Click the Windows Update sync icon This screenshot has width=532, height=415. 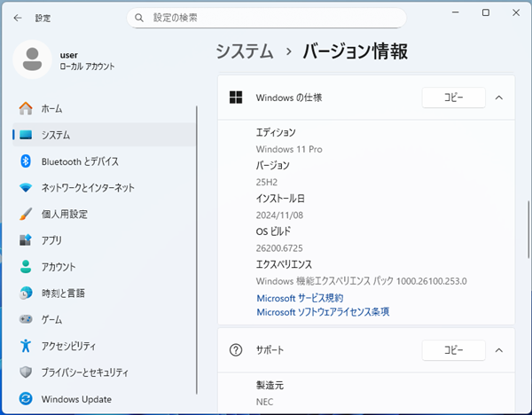pyautogui.click(x=26, y=398)
